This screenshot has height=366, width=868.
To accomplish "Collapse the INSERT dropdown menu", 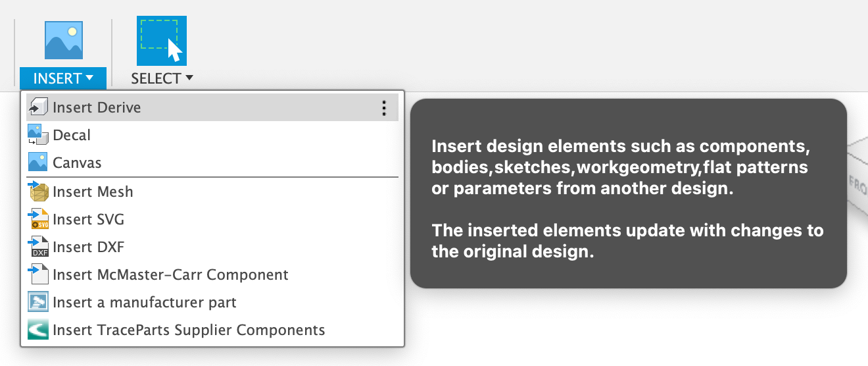I will [64, 78].
